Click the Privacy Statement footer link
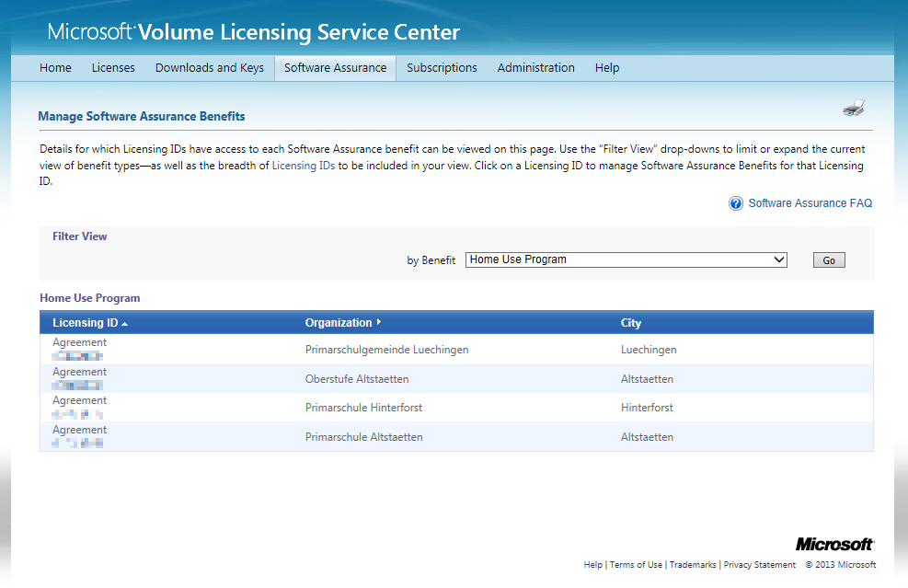This screenshot has height=588, width=908. tap(759, 565)
